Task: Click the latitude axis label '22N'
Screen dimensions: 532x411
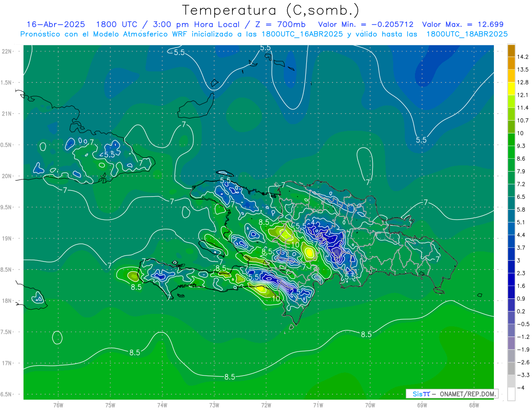Action: tap(7, 51)
